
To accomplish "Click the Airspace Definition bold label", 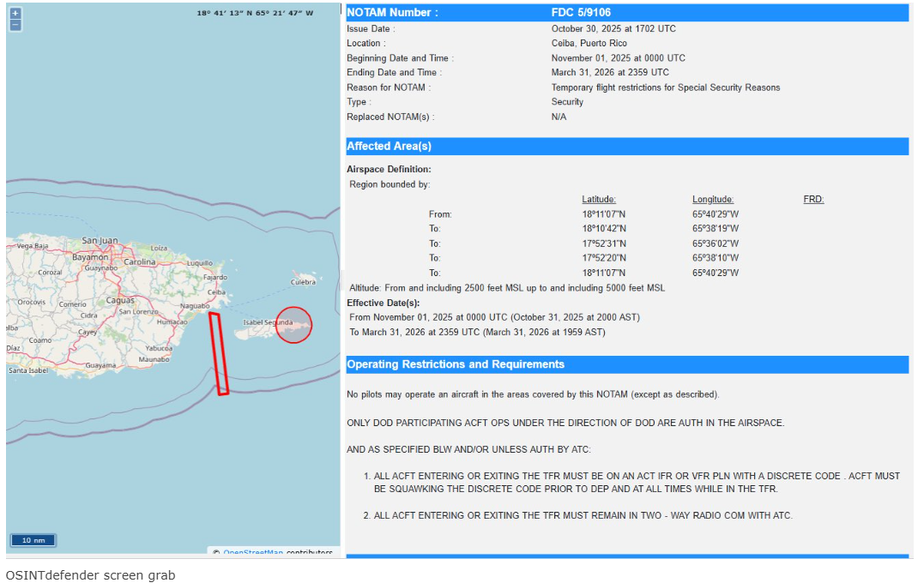I will (x=389, y=170).
